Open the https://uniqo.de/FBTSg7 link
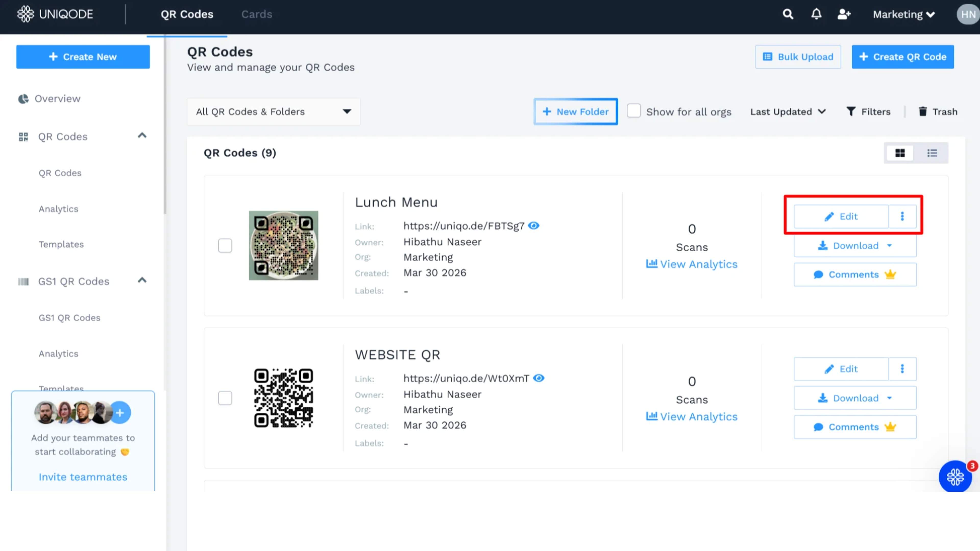Image resolution: width=980 pixels, height=551 pixels. click(x=464, y=226)
